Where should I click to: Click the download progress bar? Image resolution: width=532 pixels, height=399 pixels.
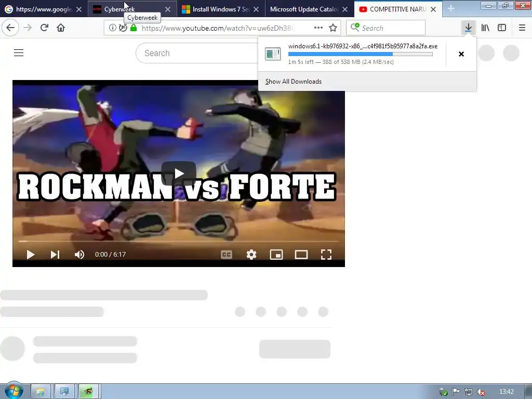click(x=361, y=54)
